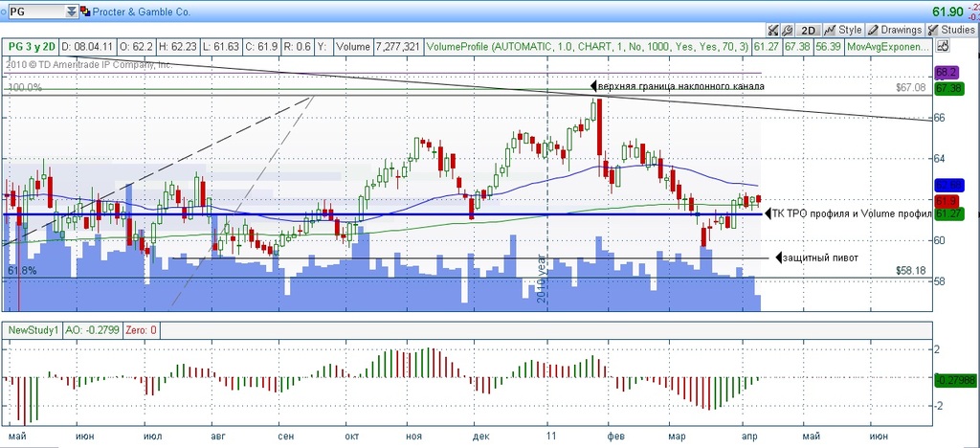Click the H: 62.23 high value
980x448 pixels.
point(177,46)
